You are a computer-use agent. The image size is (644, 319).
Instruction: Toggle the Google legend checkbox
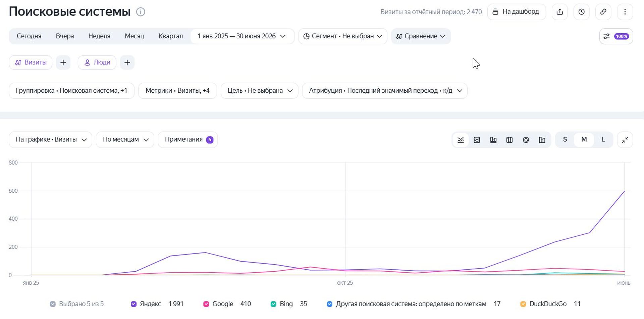[x=206, y=304]
